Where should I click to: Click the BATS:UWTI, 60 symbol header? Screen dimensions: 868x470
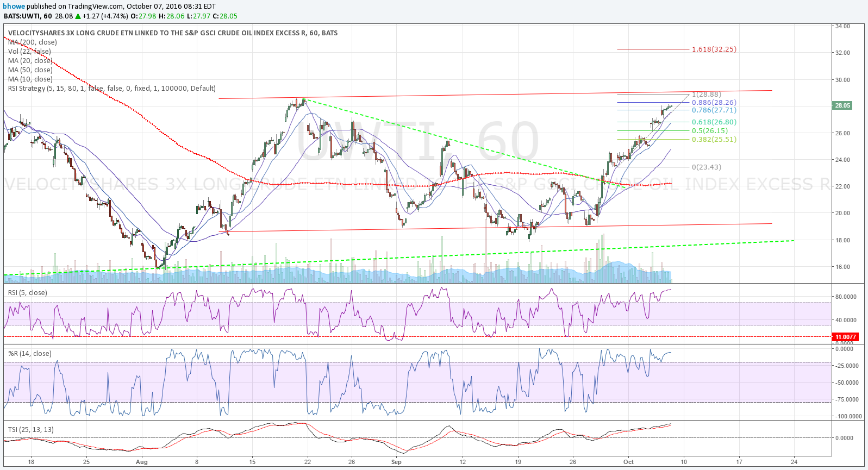click(28, 16)
